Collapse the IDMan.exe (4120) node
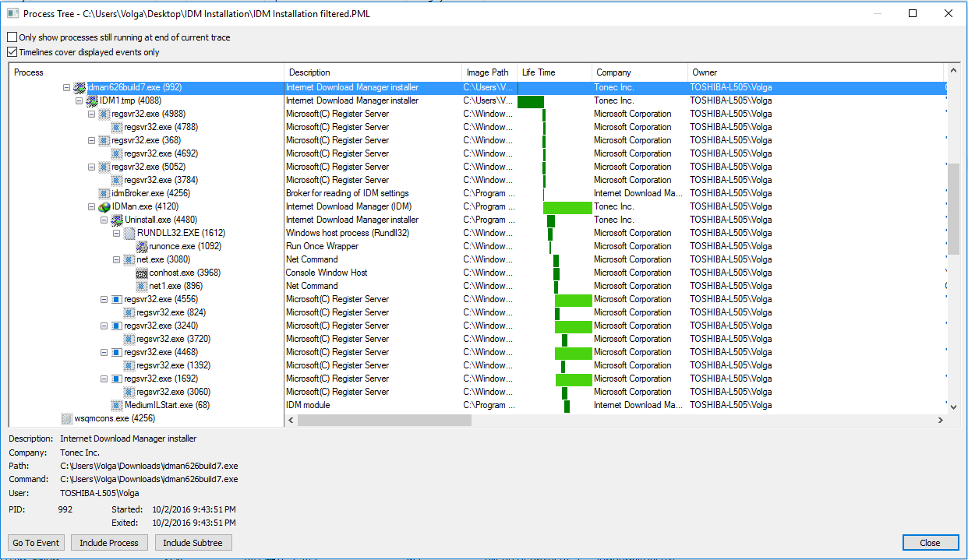The width and height of the screenshot is (968, 560). (92, 206)
